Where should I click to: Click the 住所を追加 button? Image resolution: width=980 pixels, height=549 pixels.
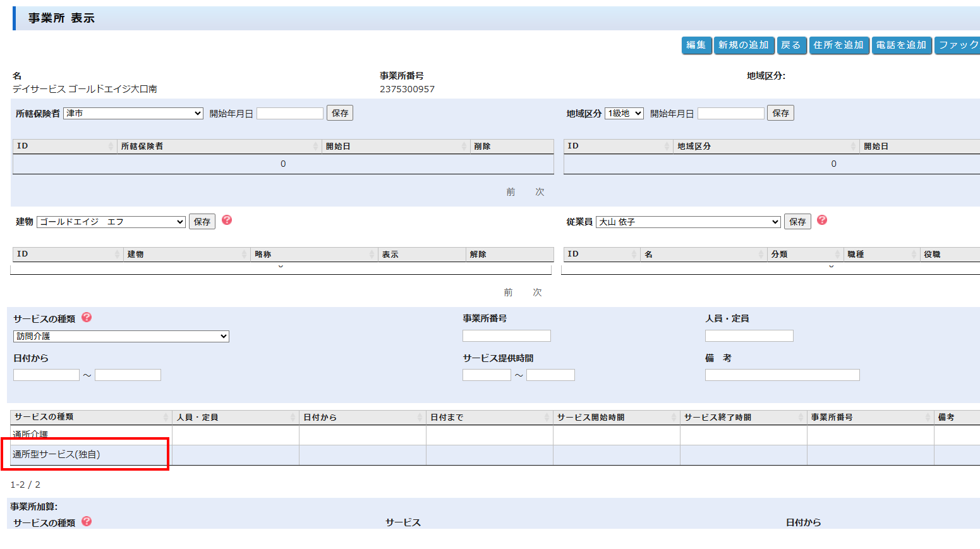pyautogui.click(x=838, y=45)
